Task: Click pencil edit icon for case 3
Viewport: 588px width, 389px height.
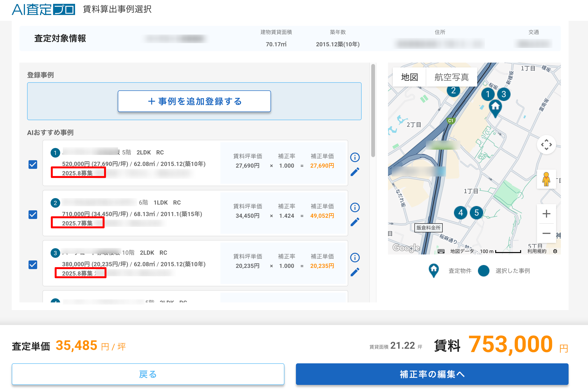Action: pyautogui.click(x=355, y=272)
